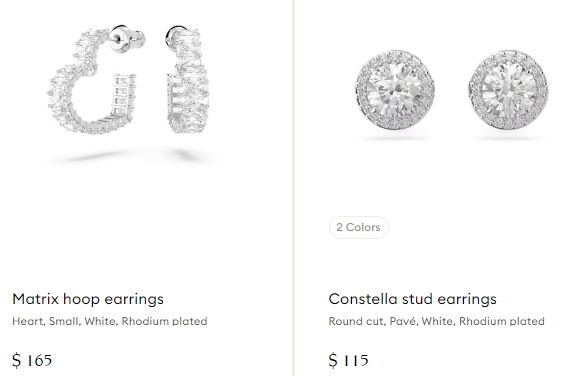Click the blank area above the Matrix title
The height and width of the screenshot is (376, 582).
coord(145,230)
